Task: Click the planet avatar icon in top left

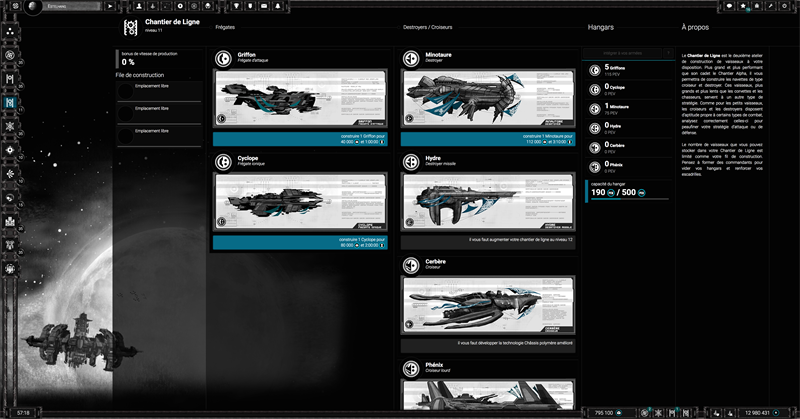Action: [34, 7]
